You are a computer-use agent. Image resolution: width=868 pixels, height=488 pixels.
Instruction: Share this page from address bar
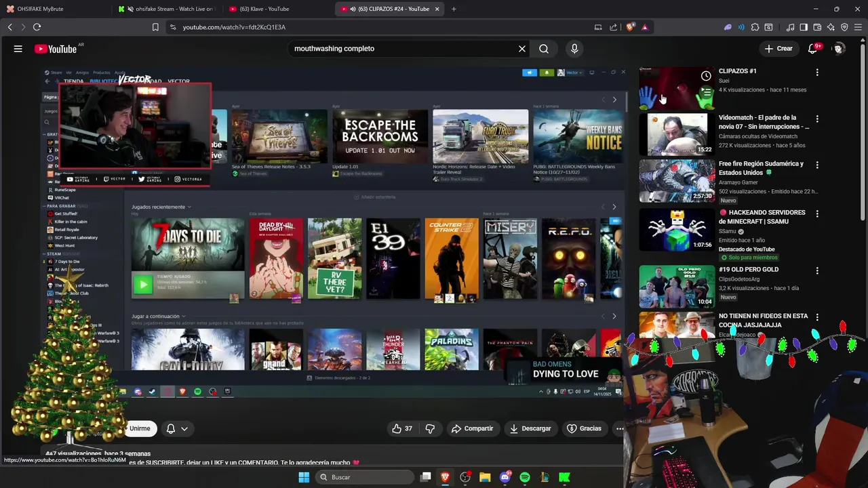[x=614, y=27]
